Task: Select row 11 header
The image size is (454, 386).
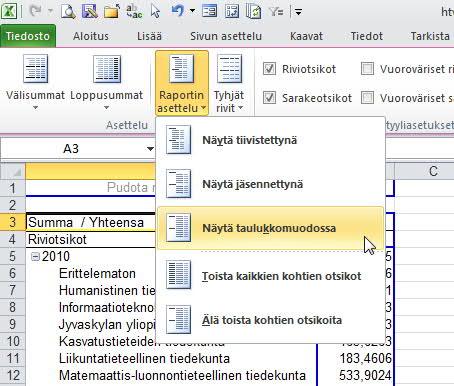Action: pyautogui.click(x=13, y=358)
